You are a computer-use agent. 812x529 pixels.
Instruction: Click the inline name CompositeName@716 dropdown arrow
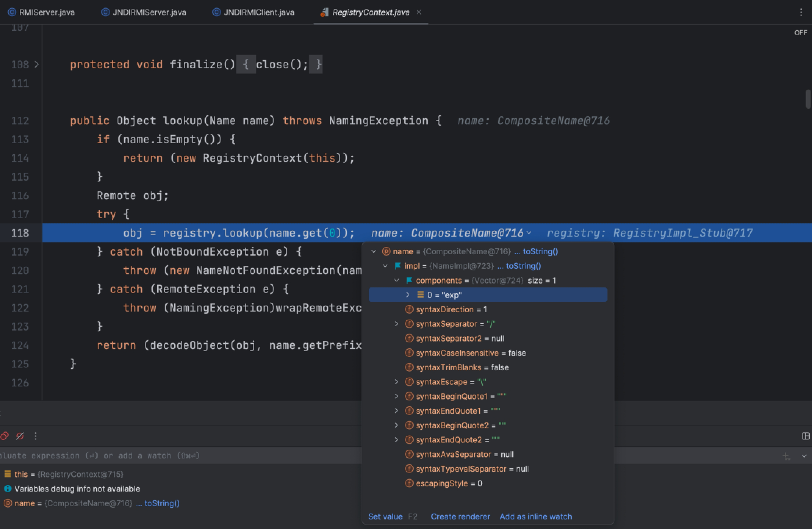tap(529, 233)
